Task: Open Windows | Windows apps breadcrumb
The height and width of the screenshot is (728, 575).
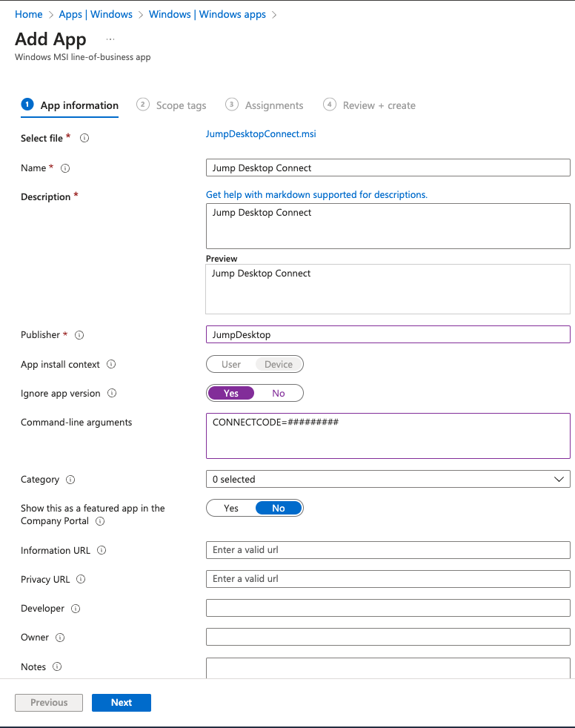Action: pos(207,14)
